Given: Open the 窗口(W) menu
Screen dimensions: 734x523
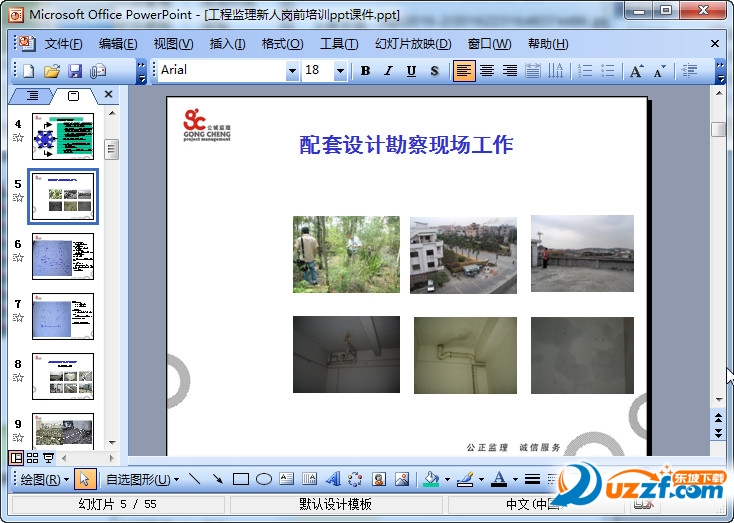Looking at the screenshot, I should tap(489, 44).
